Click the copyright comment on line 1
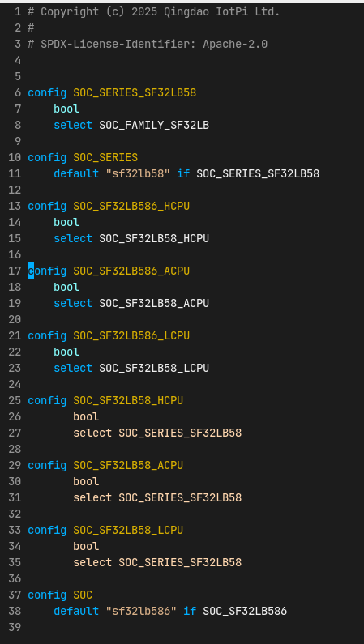Viewport: 364px width, 644px height. coord(154,12)
